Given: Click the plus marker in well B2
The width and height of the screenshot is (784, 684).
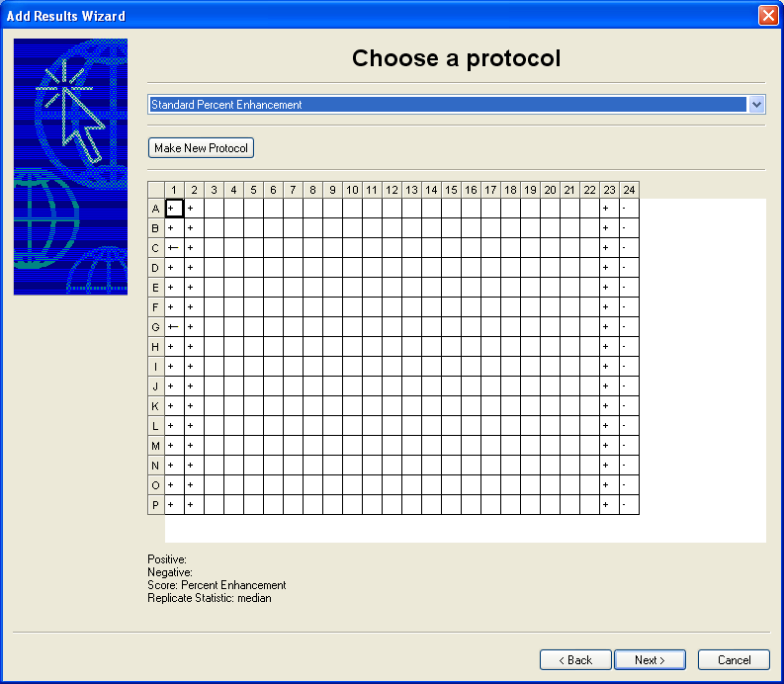Looking at the screenshot, I should (x=194, y=228).
